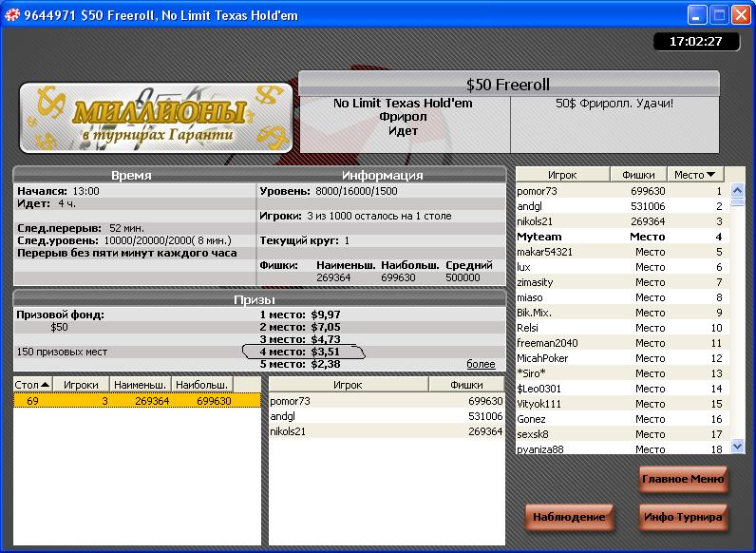Click Наименьш. column header in tables list

point(141,385)
